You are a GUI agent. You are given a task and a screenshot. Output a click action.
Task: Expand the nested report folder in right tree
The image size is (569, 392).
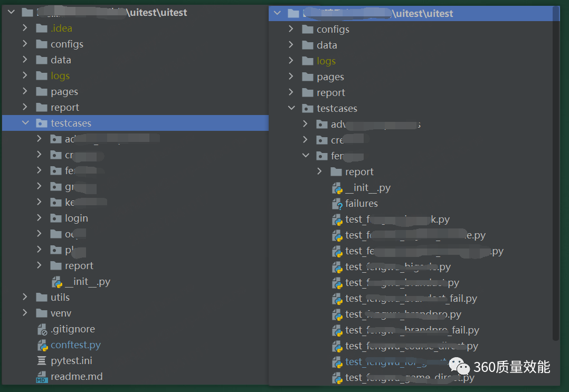(320, 171)
